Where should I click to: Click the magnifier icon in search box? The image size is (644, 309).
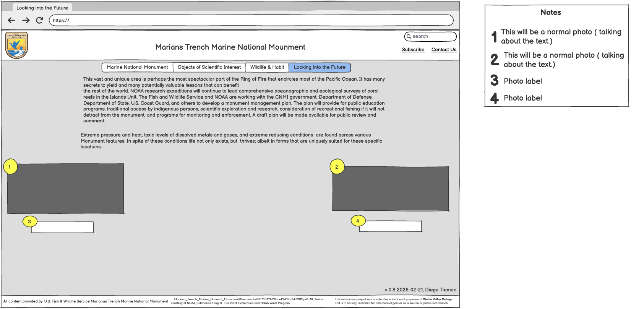click(x=409, y=36)
